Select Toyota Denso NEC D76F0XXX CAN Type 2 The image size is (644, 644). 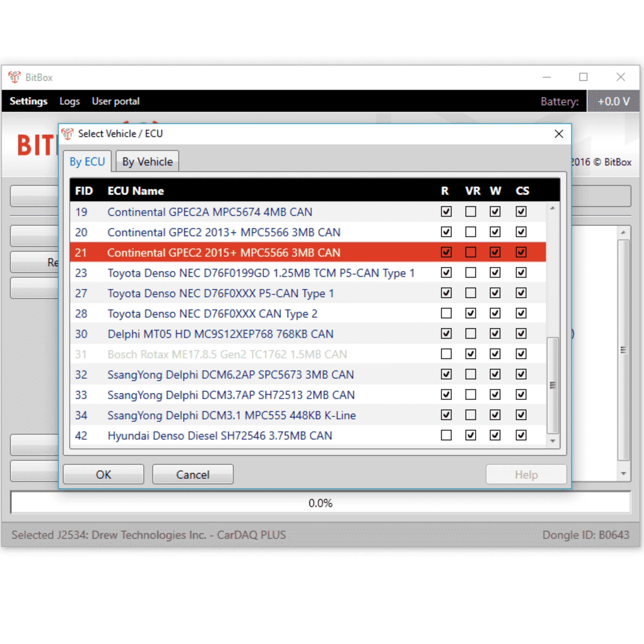point(308,313)
